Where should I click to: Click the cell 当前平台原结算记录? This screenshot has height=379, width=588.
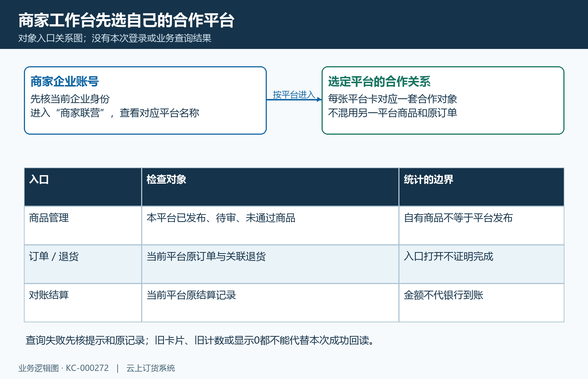coord(270,303)
